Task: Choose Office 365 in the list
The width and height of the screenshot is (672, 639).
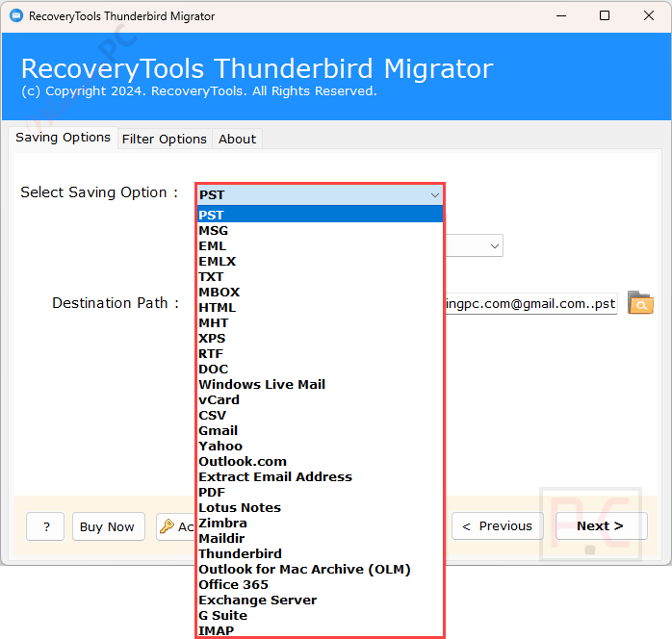Action: pyautogui.click(x=234, y=585)
